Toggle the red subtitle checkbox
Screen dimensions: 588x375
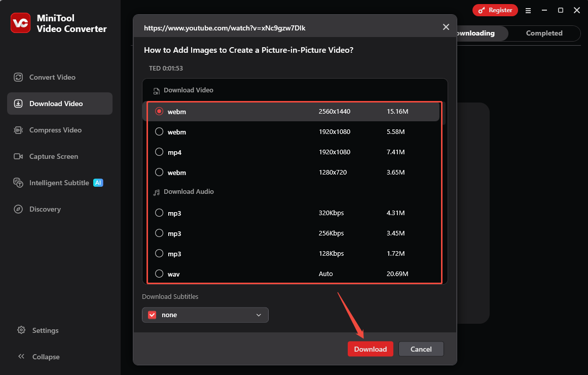pyautogui.click(x=151, y=315)
